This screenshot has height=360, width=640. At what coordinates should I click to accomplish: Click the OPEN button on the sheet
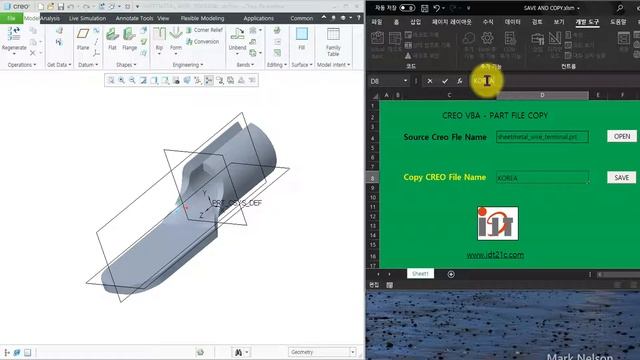click(622, 136)
